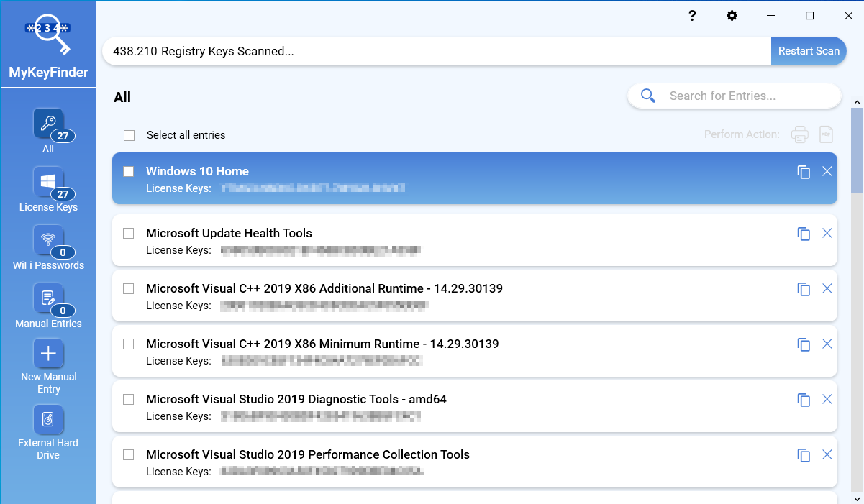This screenshot has height=504, width=864.
Task: Open the application settings gear
Action: pos(732,15)
